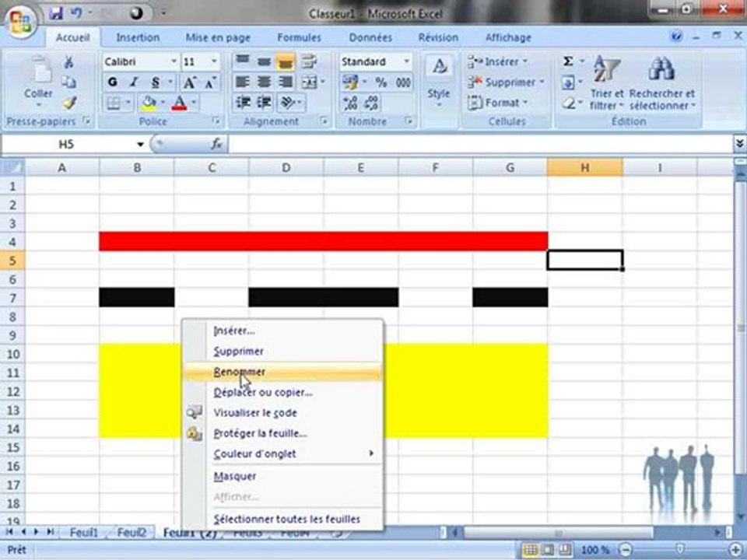
Task: Toggle bottom vertical alignment
Action: tap(285, 61)
